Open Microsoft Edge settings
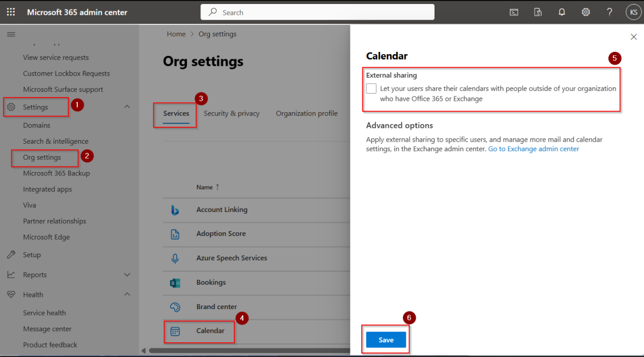The image size is (644, 357). (x=46, y=237)
